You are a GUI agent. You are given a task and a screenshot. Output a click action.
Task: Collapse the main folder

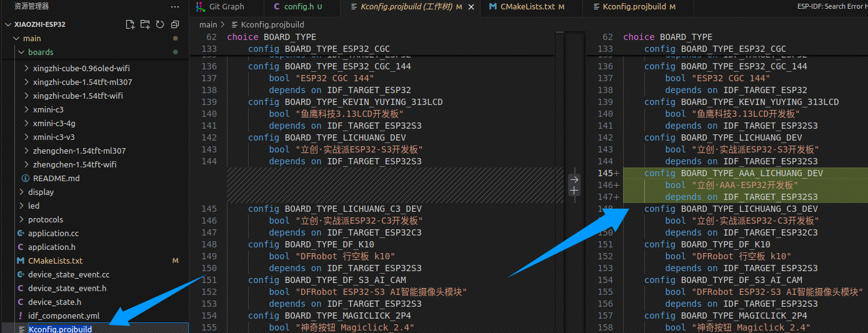(16, 38)
